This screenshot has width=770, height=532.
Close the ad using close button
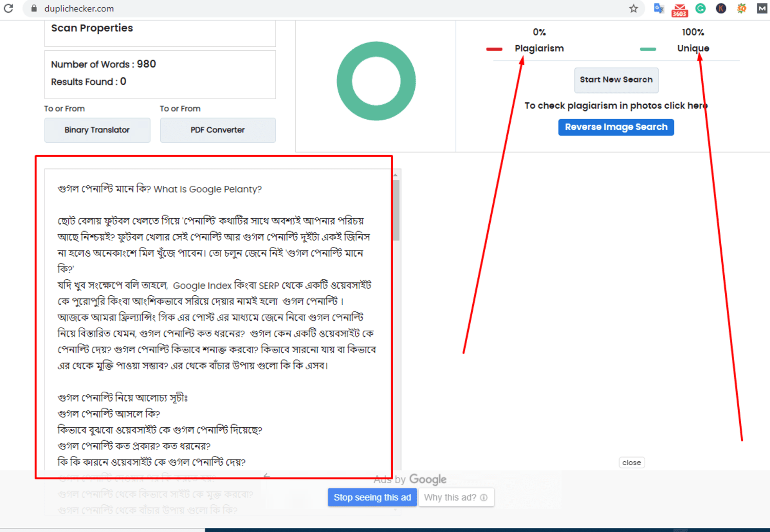631,463
